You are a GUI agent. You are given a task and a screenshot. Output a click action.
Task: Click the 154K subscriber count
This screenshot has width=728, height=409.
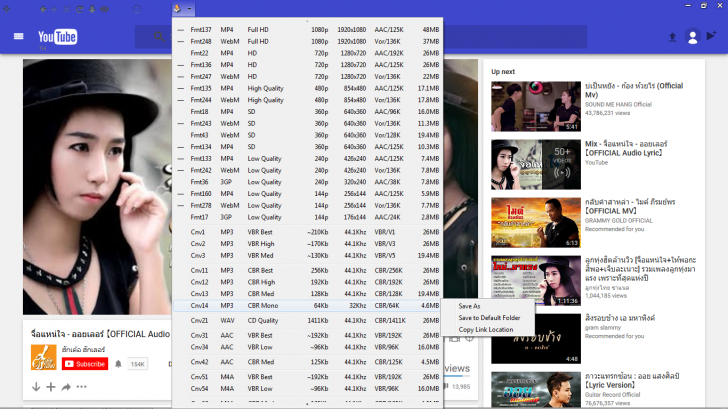coord(137,364)
